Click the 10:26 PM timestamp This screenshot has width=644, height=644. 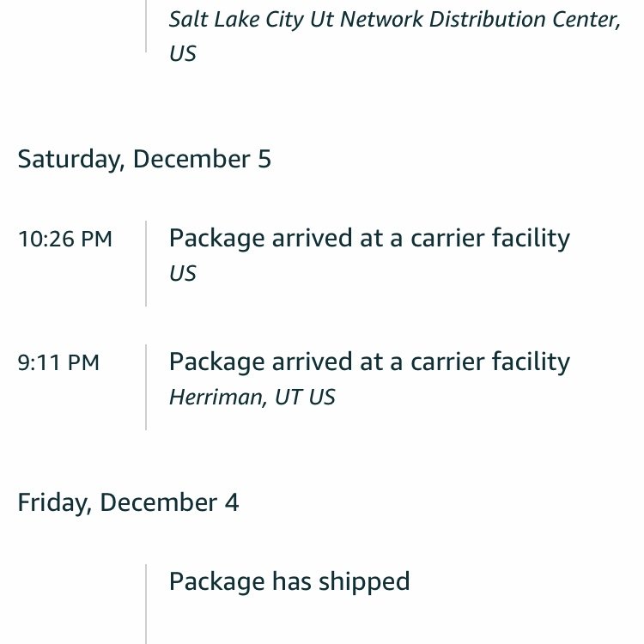tap(65, 239)
